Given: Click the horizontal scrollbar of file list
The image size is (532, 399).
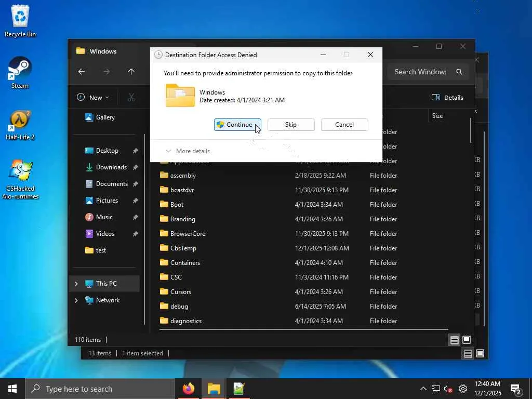Looking at the screenshot, I should coord(303,329).
